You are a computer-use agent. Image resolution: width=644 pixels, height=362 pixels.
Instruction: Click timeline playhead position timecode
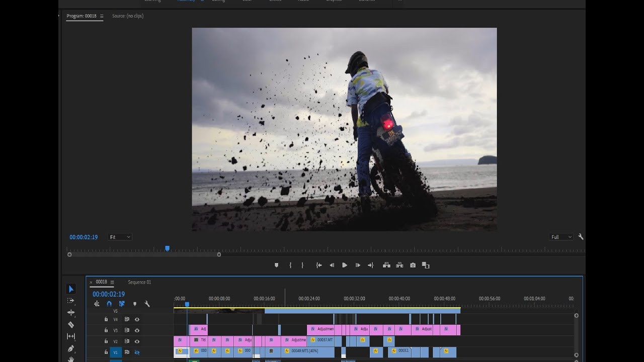[109, 294]
